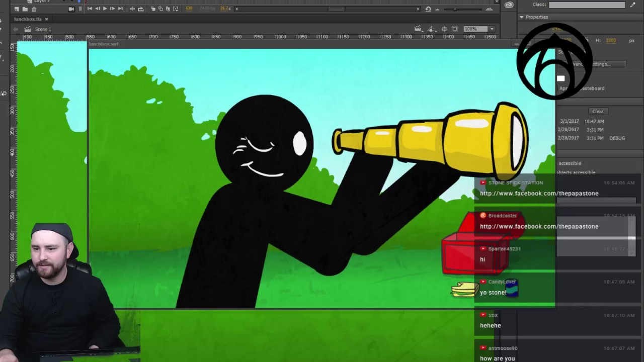Open timeline panel options menu arrow
The width and height of the screenshot is (644, 362).
tap(497, 3)
